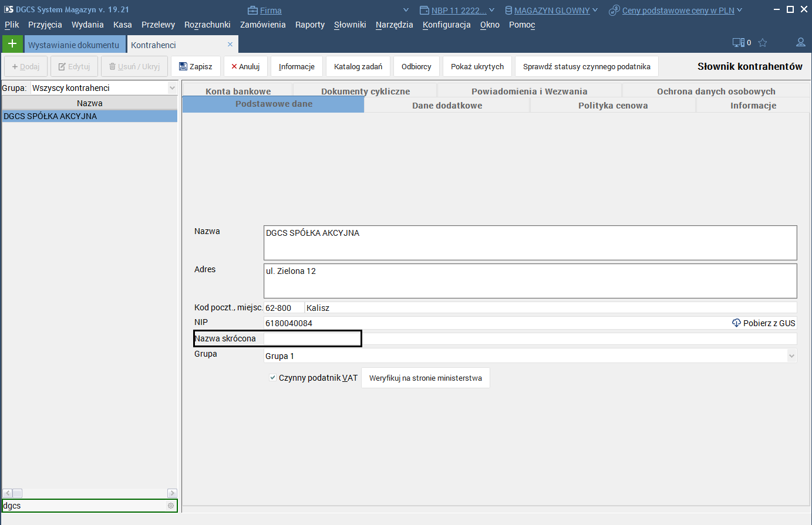The height and width of the screenshot is (525, 812).
Task: Click Pokaż ukrytych button
Action: click(x=477, y=66)
